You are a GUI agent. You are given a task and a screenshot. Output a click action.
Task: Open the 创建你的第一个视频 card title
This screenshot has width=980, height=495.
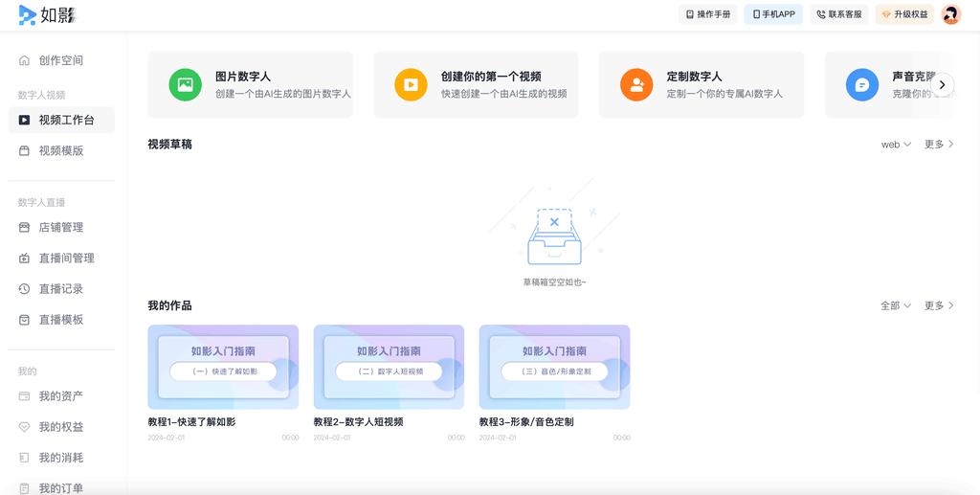(x=491, y=77)
